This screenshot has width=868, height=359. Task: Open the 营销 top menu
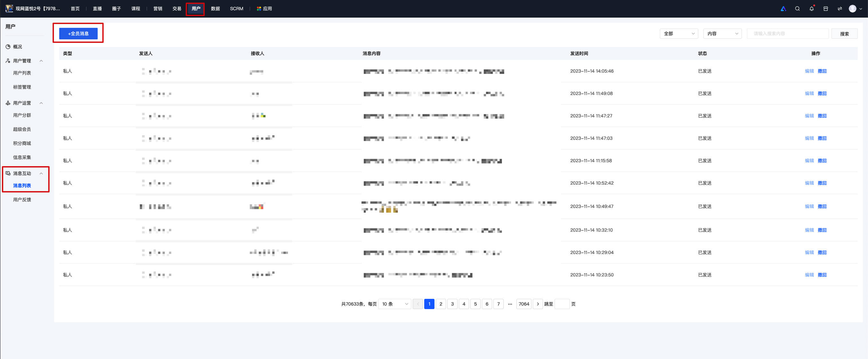158,9
